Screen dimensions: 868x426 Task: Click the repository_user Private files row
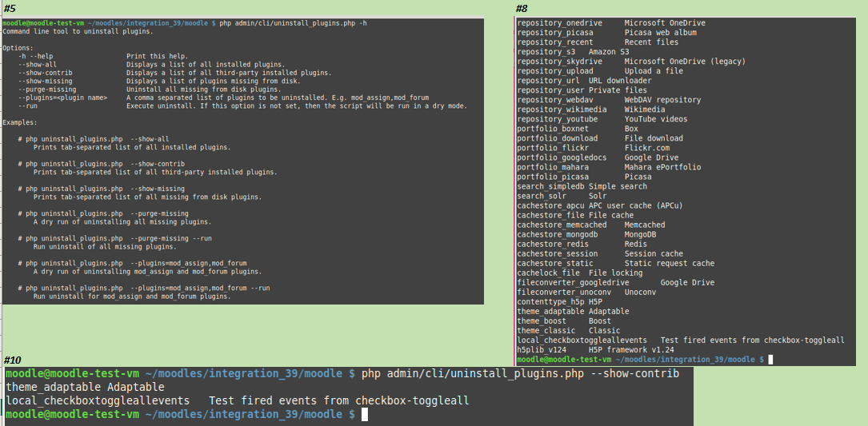point(582,90)
